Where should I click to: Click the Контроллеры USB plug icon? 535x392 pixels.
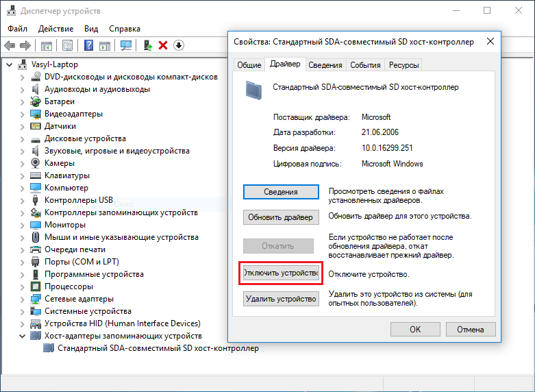point(35,199)
